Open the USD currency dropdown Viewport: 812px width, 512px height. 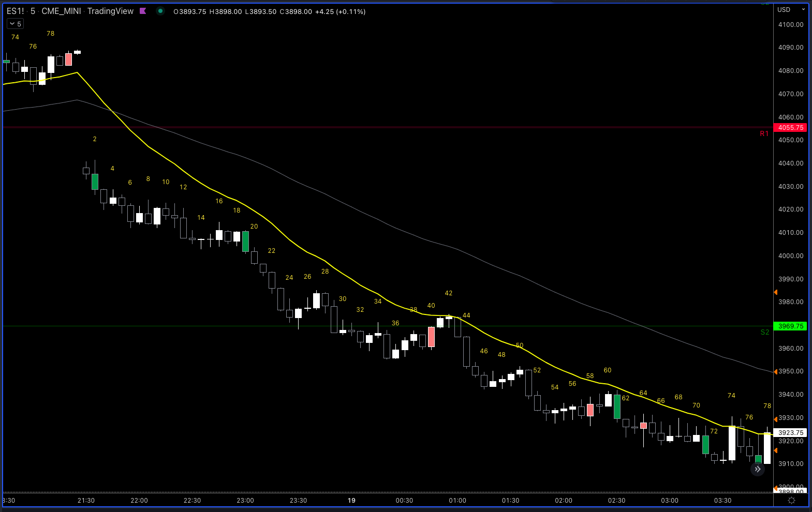point(791,9)
